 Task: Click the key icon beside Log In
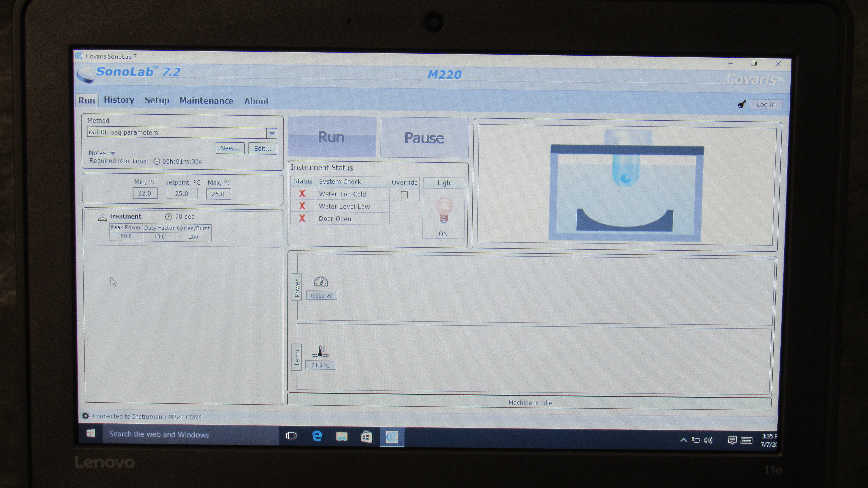pos(742,104)
